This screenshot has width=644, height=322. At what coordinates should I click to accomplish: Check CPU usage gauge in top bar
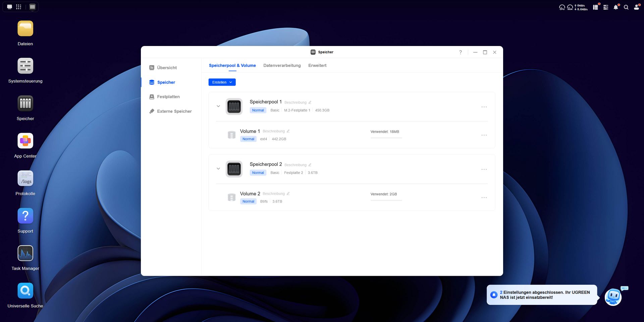(x=562, y=7)
